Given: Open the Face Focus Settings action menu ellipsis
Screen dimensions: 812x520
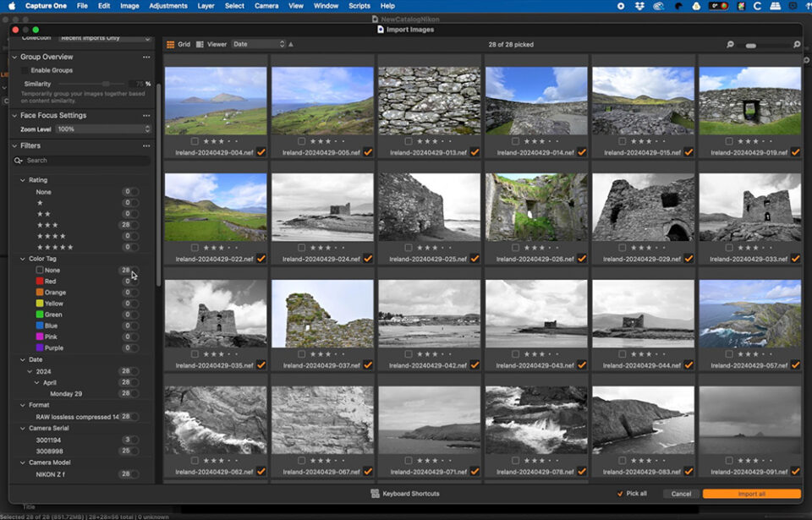Looking at the screenshot, I should click(x=145, y=115).
